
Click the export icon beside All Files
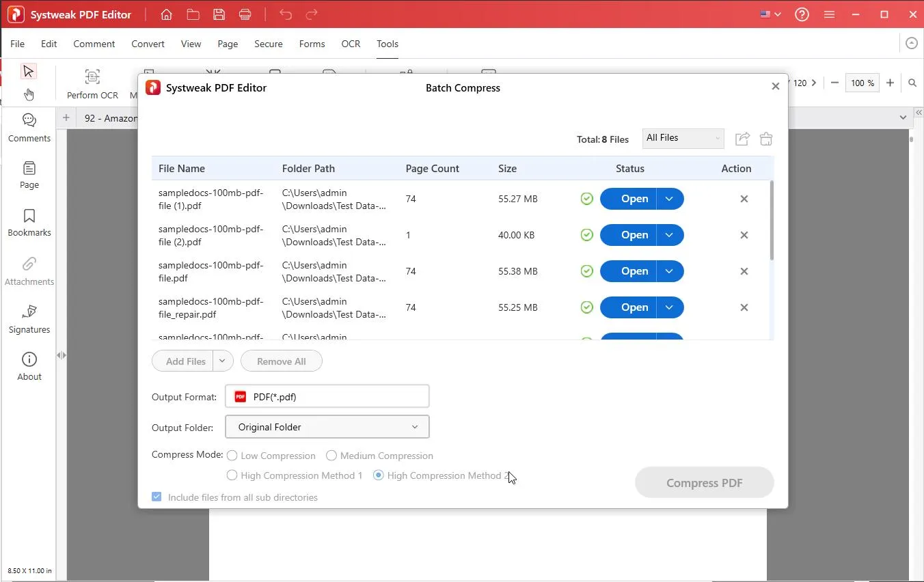pos(742,139)
